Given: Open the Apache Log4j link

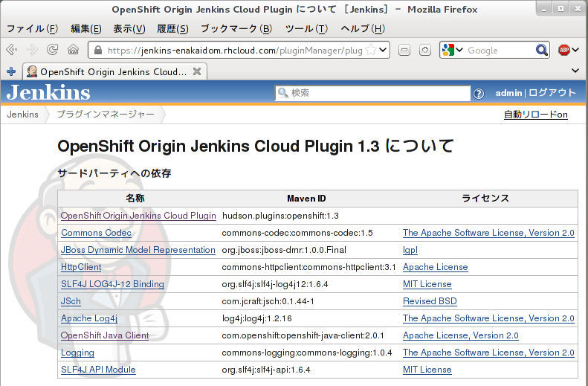Looking at the screenshot, I should [89, 318].
